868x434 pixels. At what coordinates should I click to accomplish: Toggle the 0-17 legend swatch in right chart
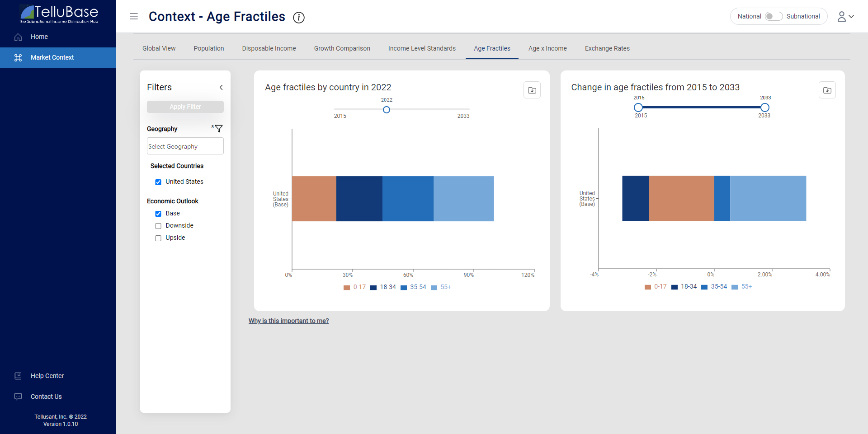coord(648,287)
